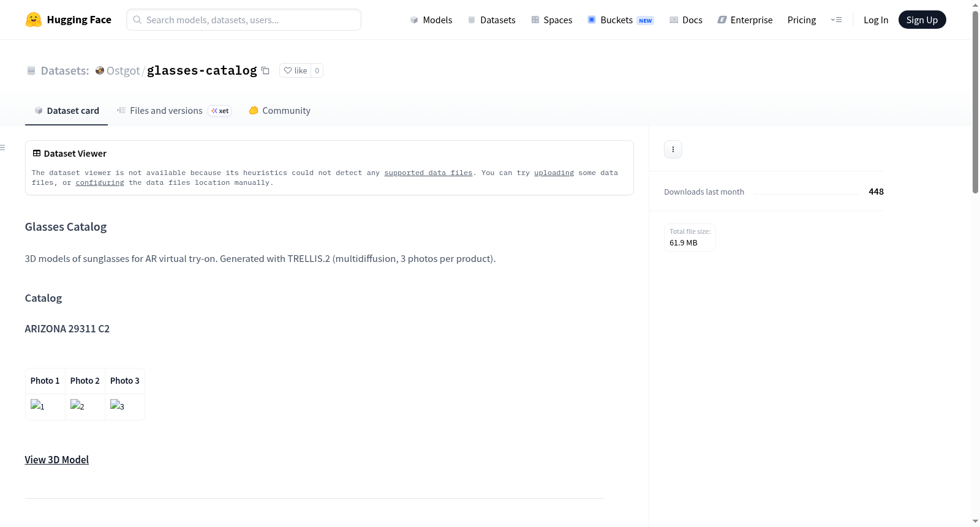Screen dimensions: 980x527
Task: Open the Datasets nav item
Action: point(492,20)
